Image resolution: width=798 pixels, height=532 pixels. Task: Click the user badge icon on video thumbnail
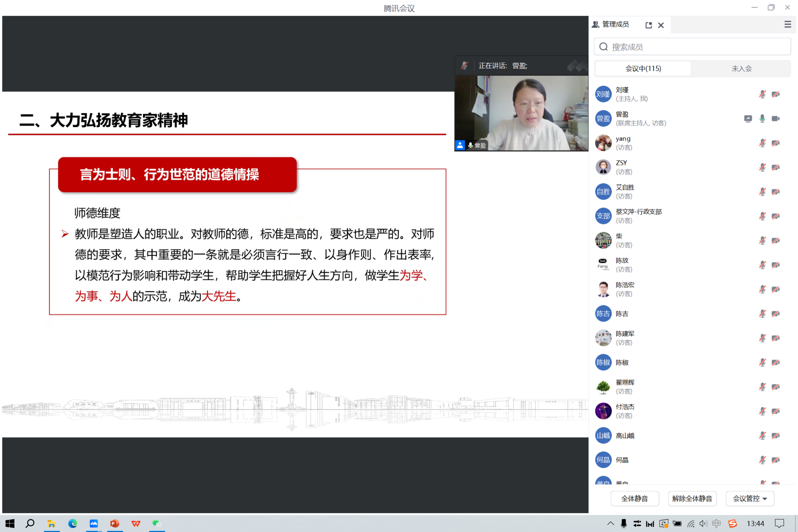(x=460, y=145)
